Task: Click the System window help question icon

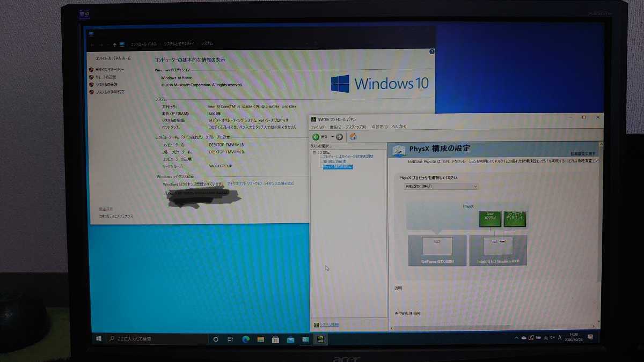Action: 432,52
